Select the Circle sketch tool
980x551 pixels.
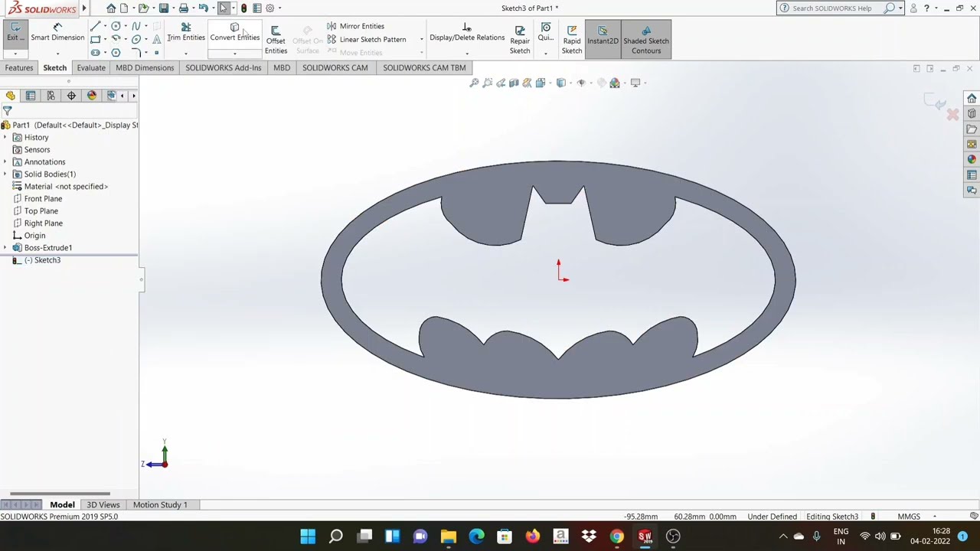pyautogui.click(x=116, y=26)
